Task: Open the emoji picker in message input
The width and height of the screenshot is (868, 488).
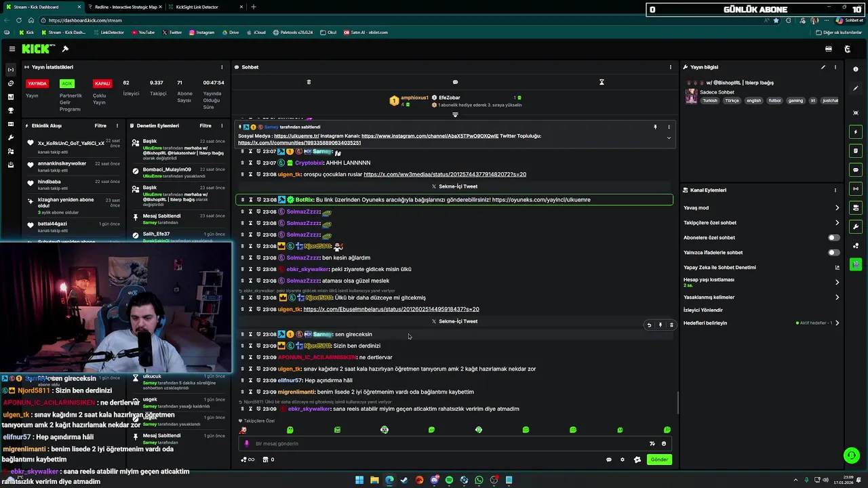Action: pyautogui.click(x=664, y=444)
